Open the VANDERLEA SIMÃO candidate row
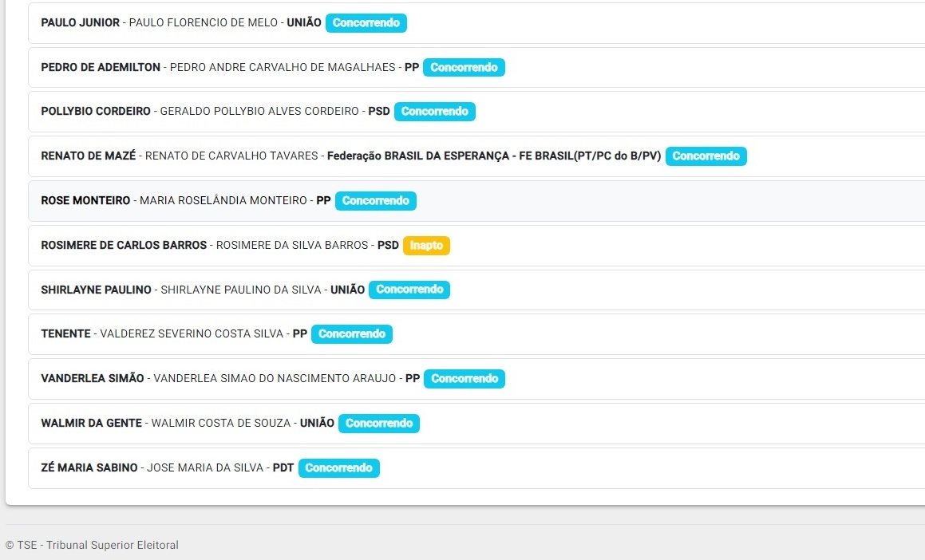 [476, 378]
